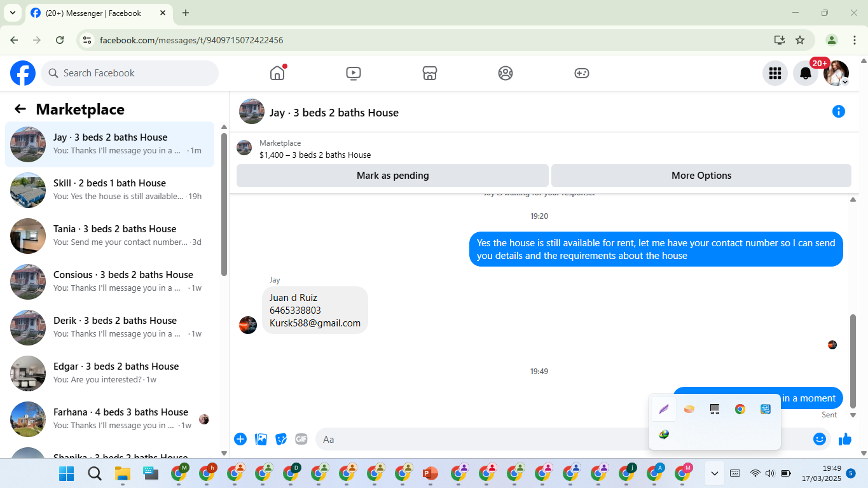Choose a GIF icon in composer

point(301,439)
